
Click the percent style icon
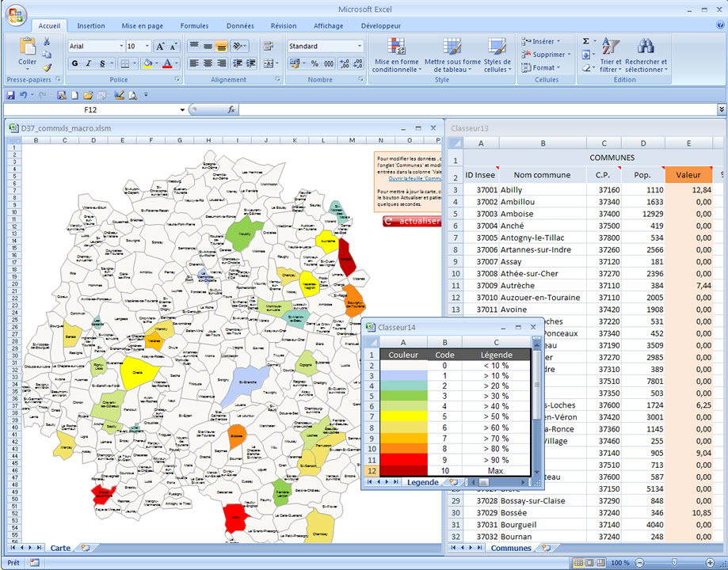(x=314, y=63)
